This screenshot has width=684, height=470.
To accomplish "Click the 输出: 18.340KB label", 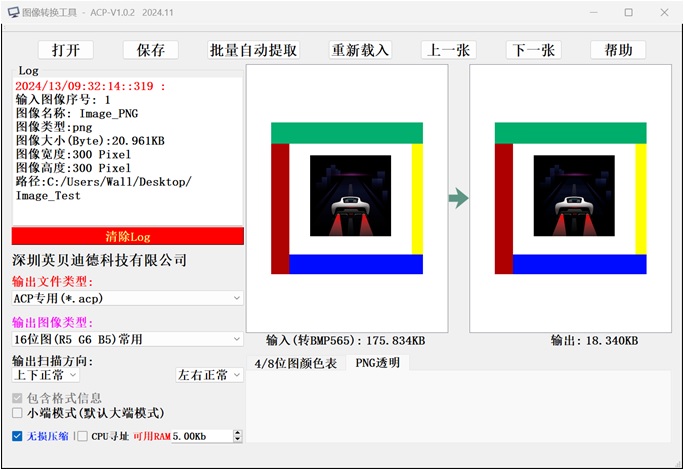I will click(594, 340).
